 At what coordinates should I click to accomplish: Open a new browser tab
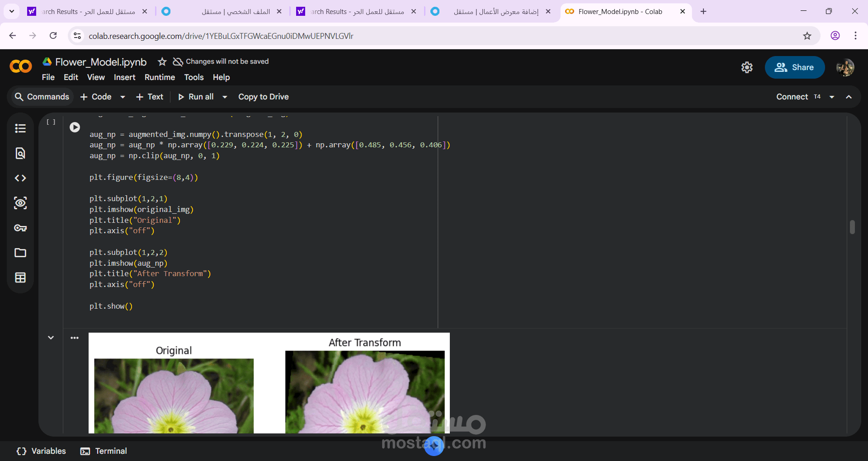(703, 11)
